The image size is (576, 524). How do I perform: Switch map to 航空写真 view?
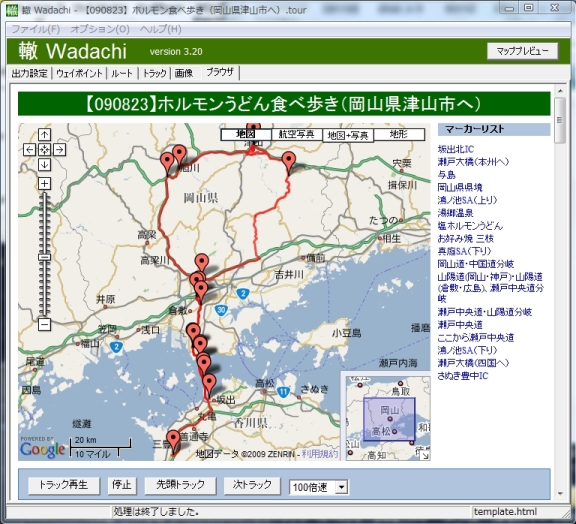point(297,134)
